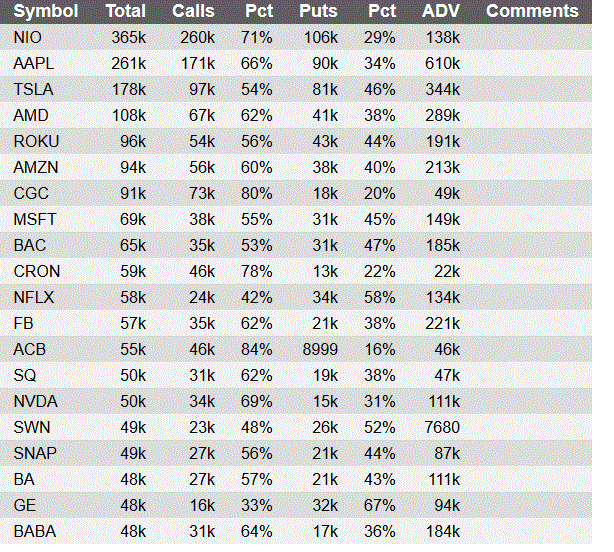Click the TSLA ticker symbol
This screenshot has height=552, width=614.
click(33, 89)
